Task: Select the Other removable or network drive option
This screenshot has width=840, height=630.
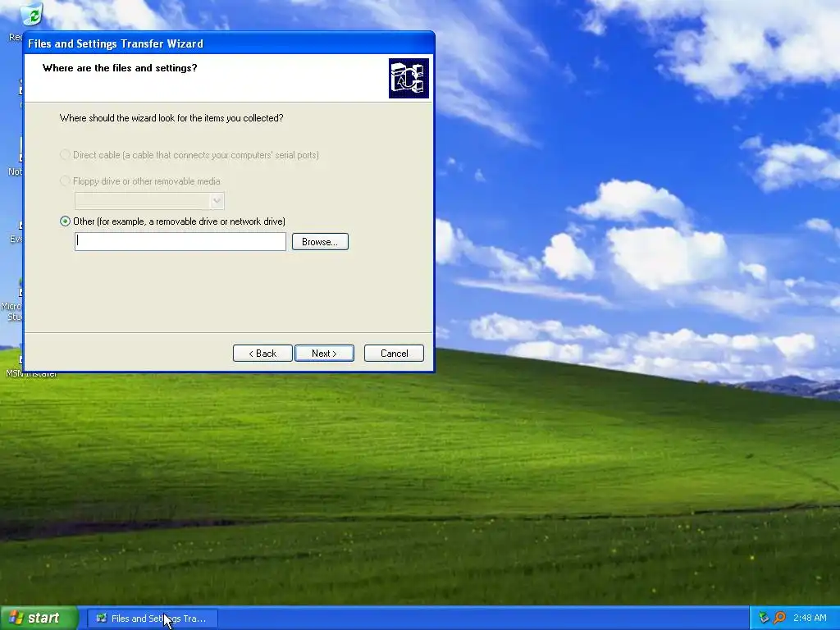Action: coord(65,221)
